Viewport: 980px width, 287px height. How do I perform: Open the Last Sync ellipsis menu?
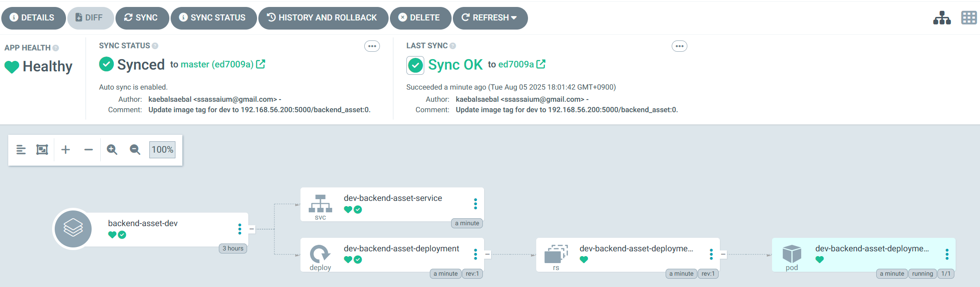tap(679, 46)
